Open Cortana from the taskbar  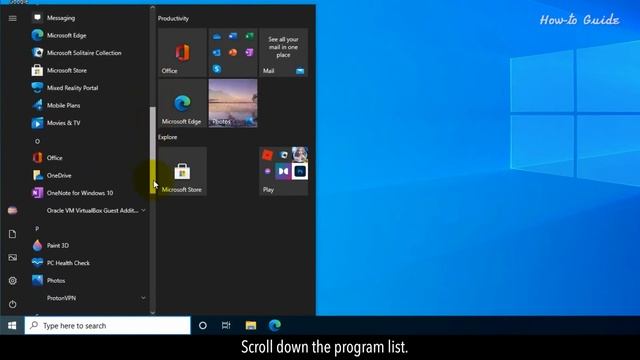202,325
